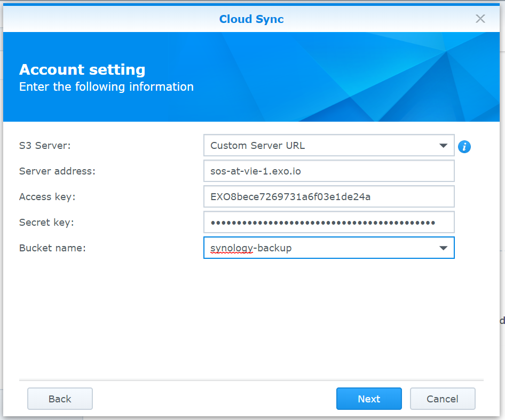
Task: Select the Custom Server URL combo box
Action: coord(320,146)
